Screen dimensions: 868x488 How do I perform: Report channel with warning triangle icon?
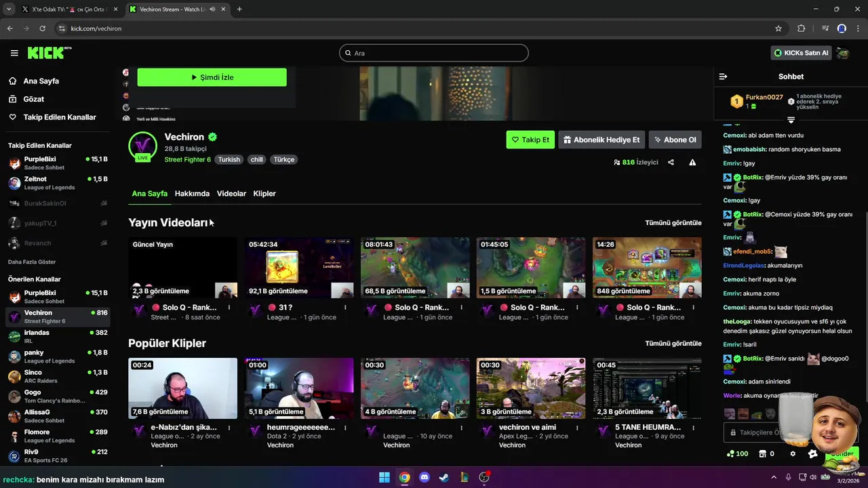[x=692, y=163]
